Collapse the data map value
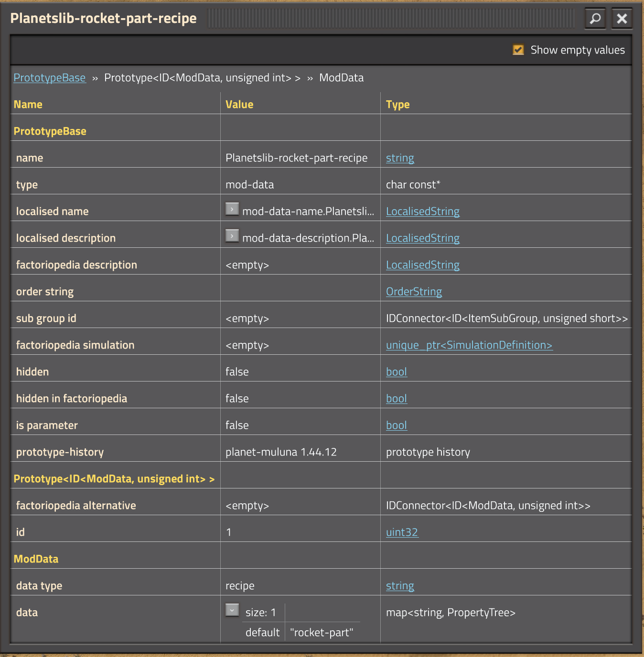This screenshot has height=657, width=644. pos(232,610)
